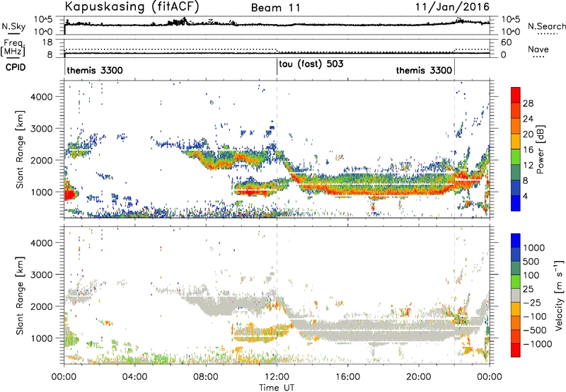This screenshot has height=392, width=566.
Task: Click '2000' tick on velocity panel axis
Action: (42, 306)
